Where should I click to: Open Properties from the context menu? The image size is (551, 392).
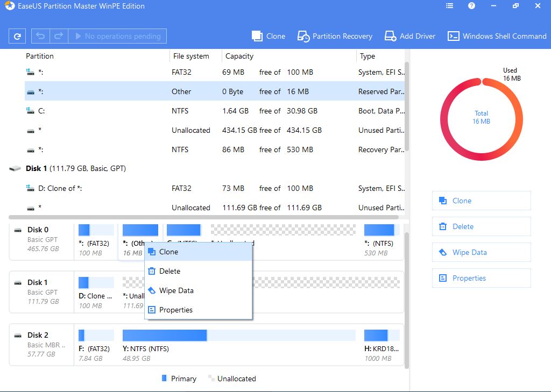coord(175,310)
